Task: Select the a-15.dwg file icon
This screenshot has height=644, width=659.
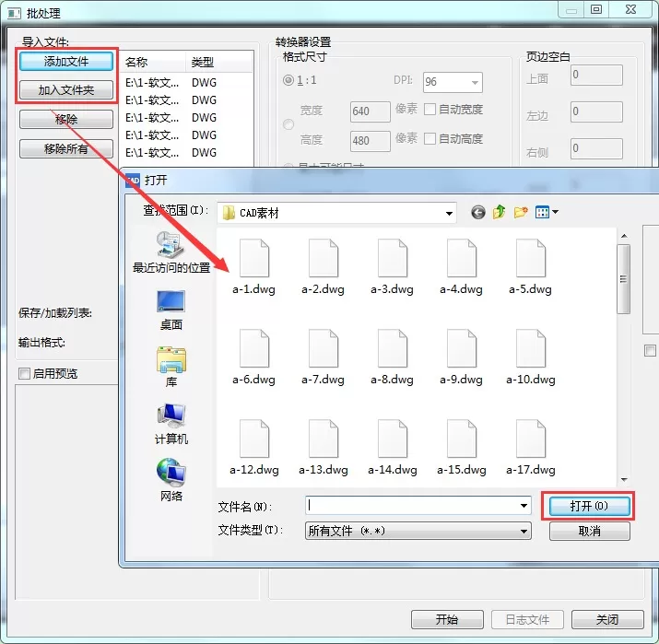Action: click(x=462, y=439)
